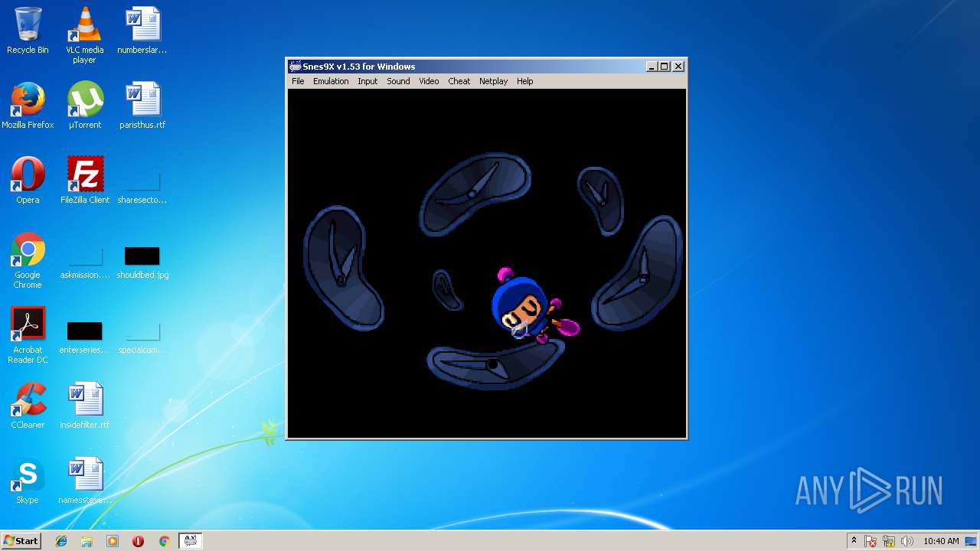The height and width of the screenshot is (551, 980).
Task: Select the sharesecto file icon
Action: click(142, 187)
